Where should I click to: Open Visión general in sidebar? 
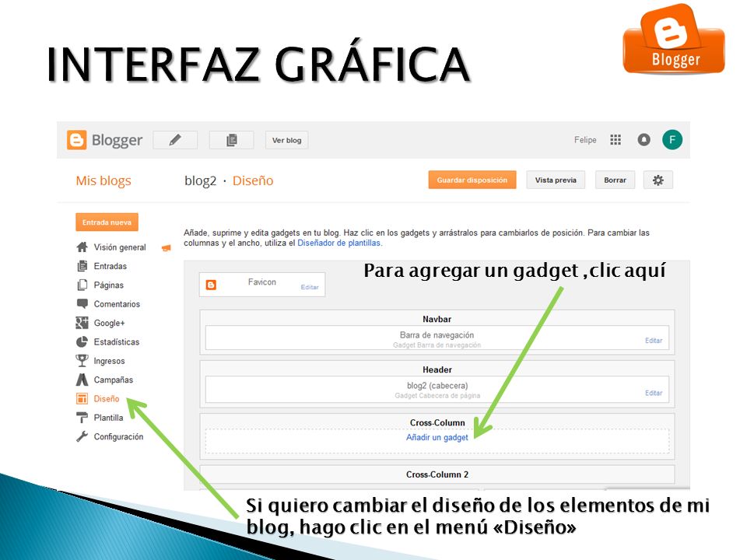click(120, 247)
